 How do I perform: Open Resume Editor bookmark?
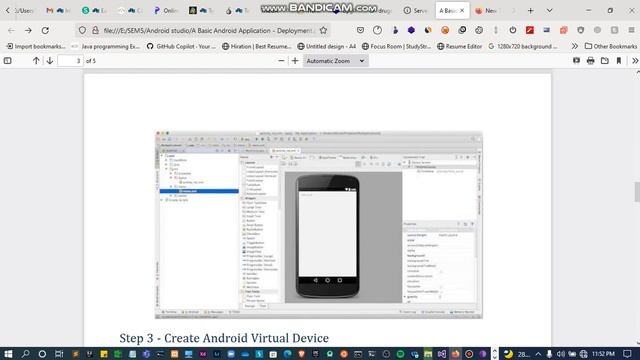coord(460,47)
